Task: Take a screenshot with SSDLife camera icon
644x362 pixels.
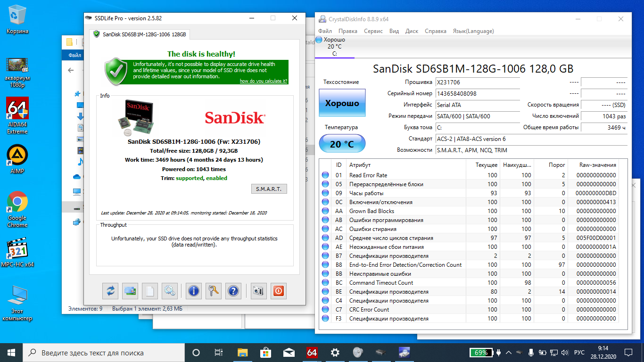Action: coord(258,291)
